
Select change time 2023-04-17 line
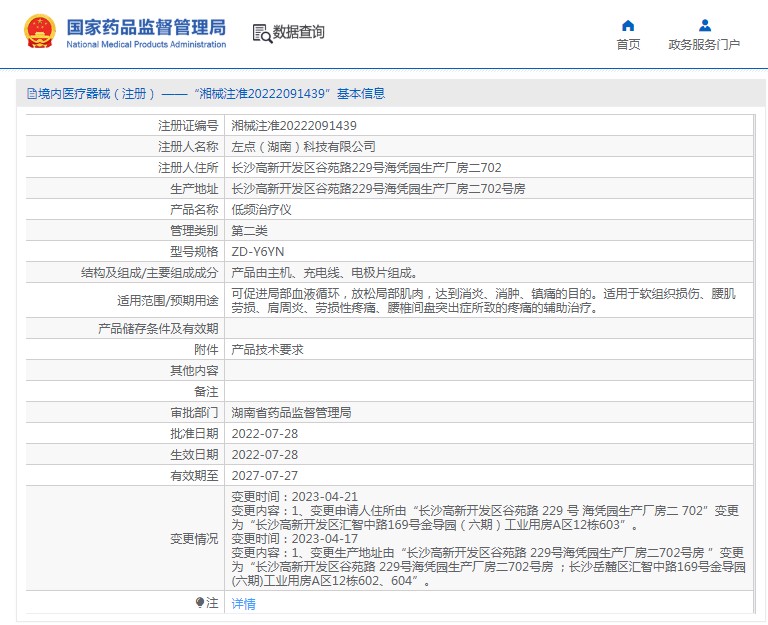(294, 539)
